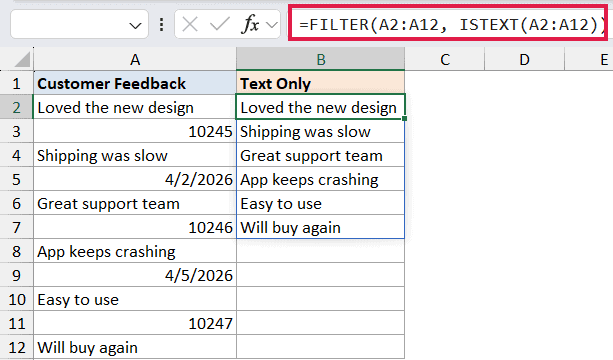Screen dimensions: 613x360
Task: Click Will buy again in column A
Action: pyautogui.click(x=135, y=347)
